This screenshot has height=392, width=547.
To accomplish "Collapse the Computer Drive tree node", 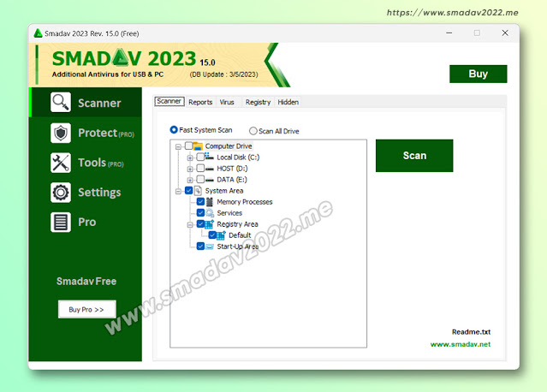I will [178, 147].
